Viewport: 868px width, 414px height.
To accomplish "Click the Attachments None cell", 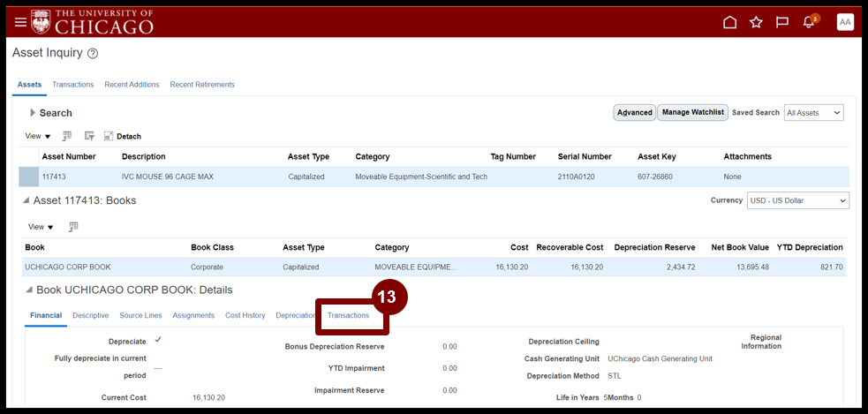I will [732, 177].
